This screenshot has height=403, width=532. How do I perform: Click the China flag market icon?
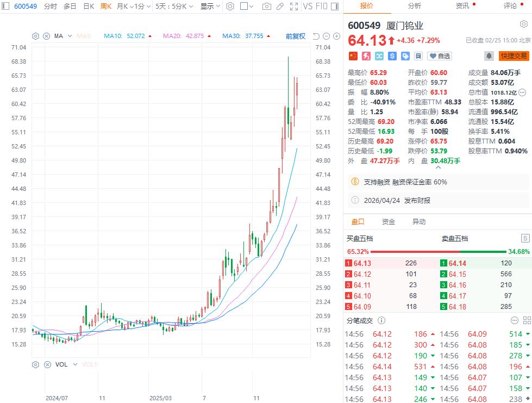(353, 56)
